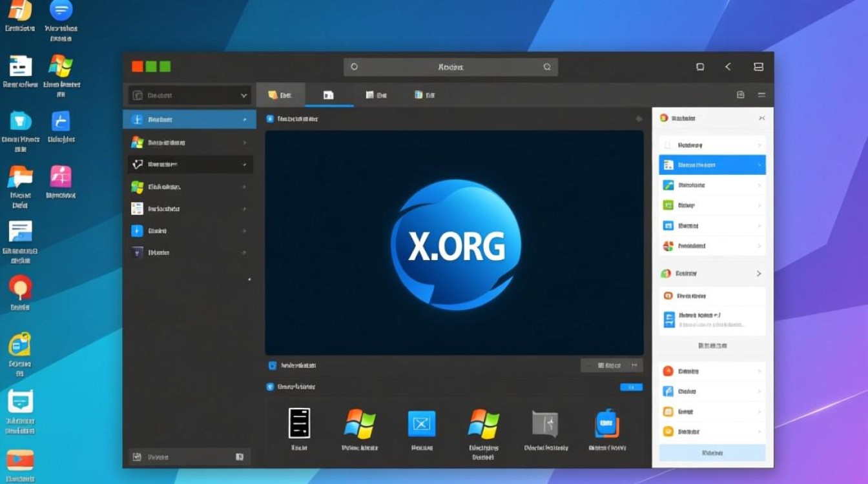This screenshot has height=484, width=868.
Task: Toggle the small blue switch above the app grid
Action: coord(631,387)
